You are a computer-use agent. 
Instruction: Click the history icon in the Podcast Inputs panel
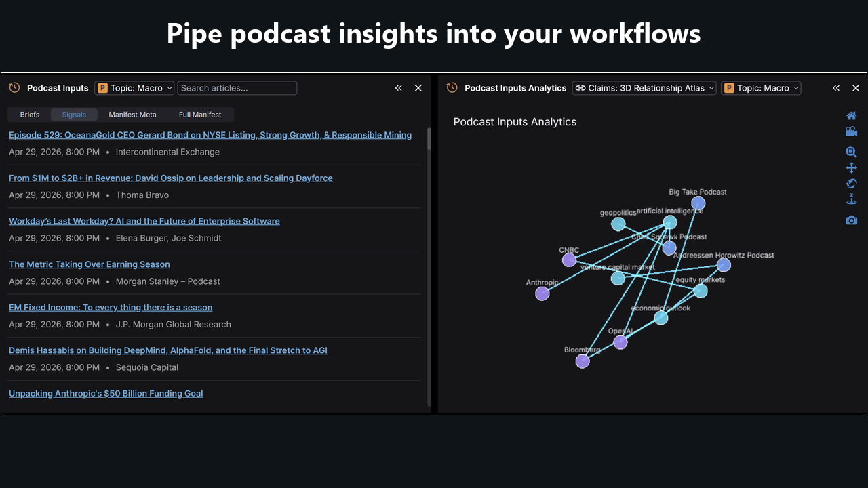tap(14, 88)
